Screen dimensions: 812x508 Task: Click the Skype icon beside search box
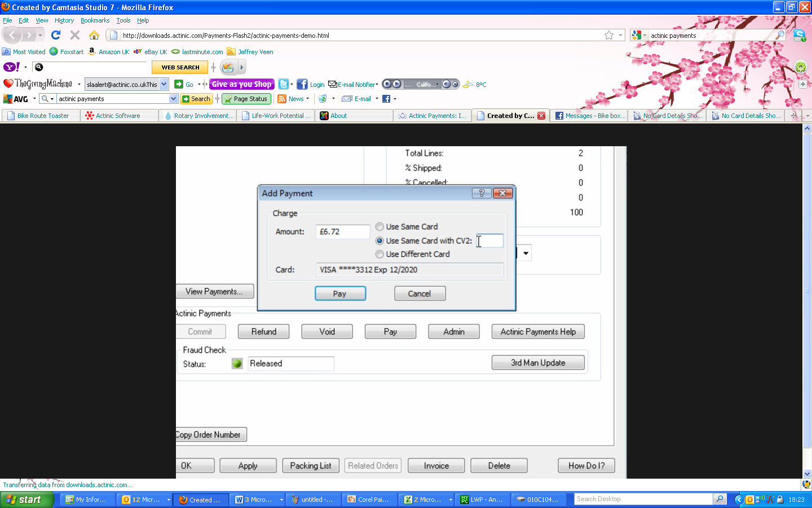799,35
